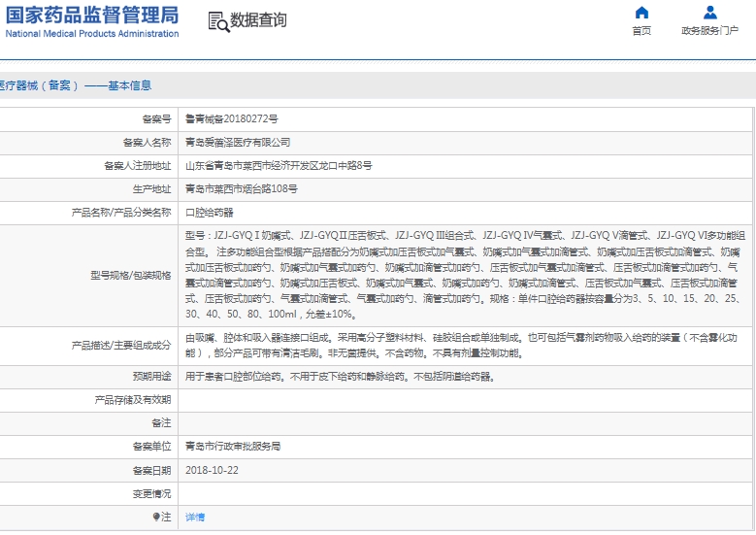Image resolution: width=756 pixels, height=535 pixels.
Task: Click the 预期用途 label
Action: (151, 377)
